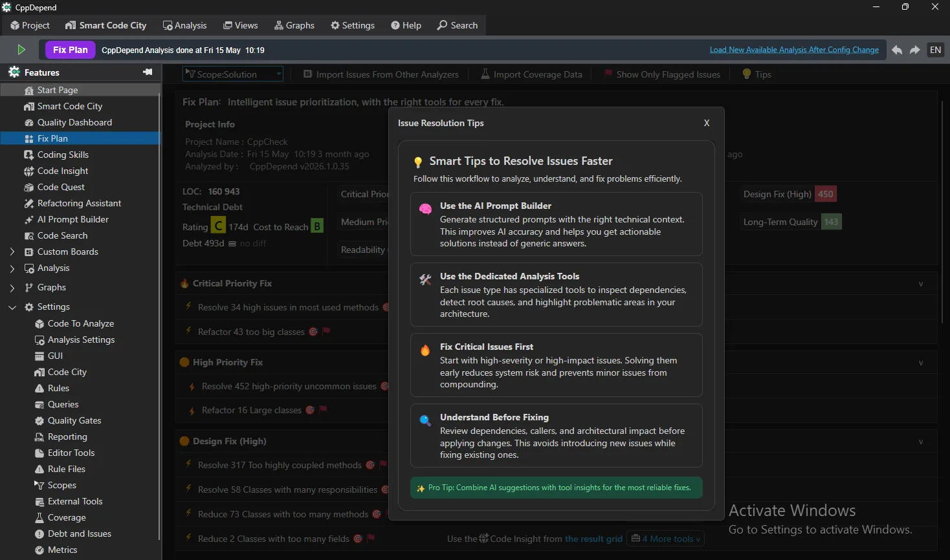Click the Quality Gates icon under Settings
This screenshot has height=560, width=950.
point(39,420)
